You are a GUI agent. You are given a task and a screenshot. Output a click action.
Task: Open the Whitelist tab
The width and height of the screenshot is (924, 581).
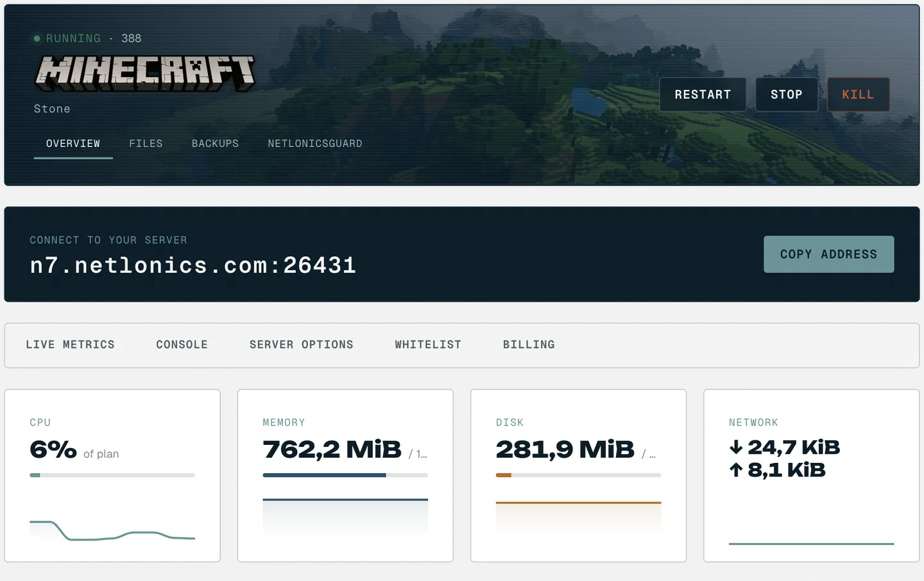pyautogui.click(x=428, y=345)
